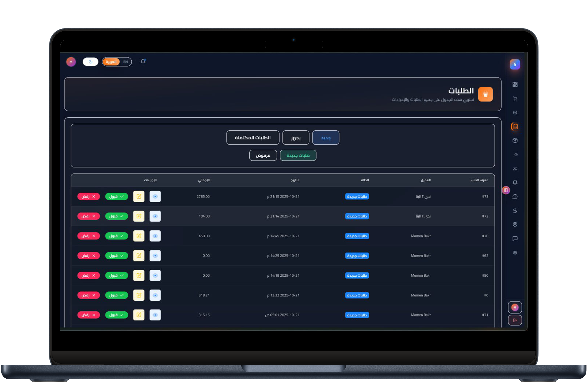
Task: Select the يجهز tab
Action: click(296, 138)
